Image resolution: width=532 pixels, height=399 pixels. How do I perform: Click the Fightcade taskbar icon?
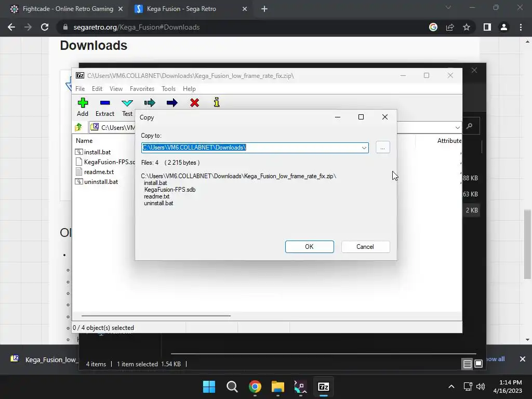(300, 387)
